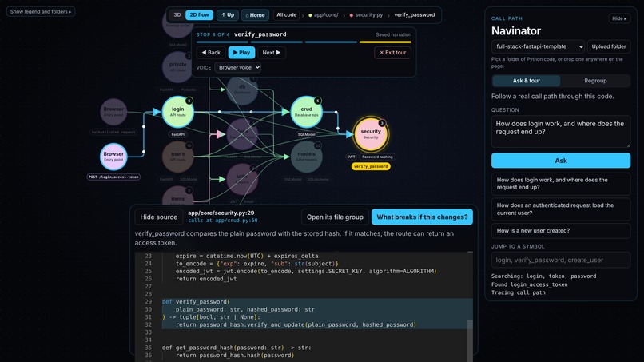The width and height of the screenshot is (644, 362).
Task: Click the security.py breadcrumb
Action: (x=367, y=15)
